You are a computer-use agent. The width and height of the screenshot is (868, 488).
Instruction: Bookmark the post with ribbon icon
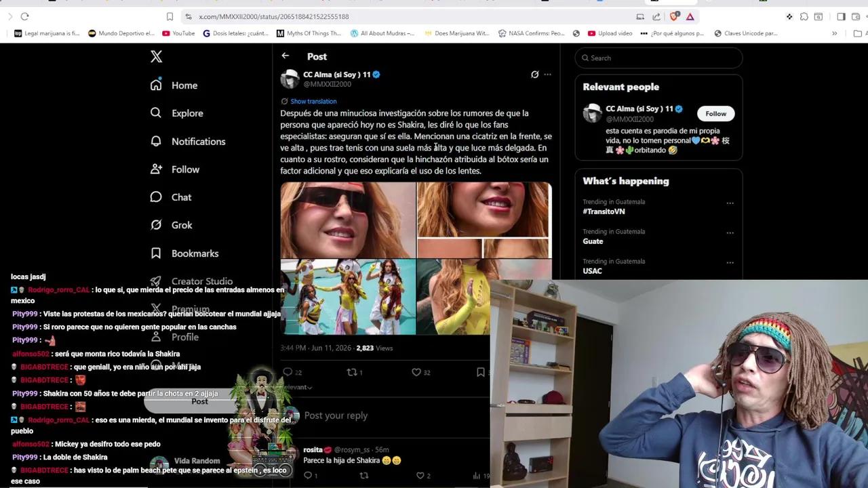(x=480, y=372)
